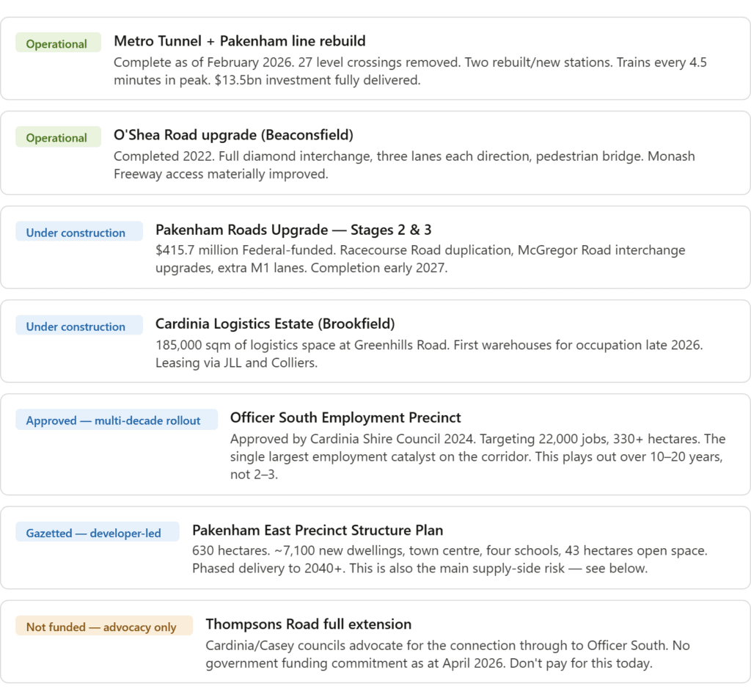
Task: Click the "Approved — multi-decade rollout" badge
Action: click(113, 420)
